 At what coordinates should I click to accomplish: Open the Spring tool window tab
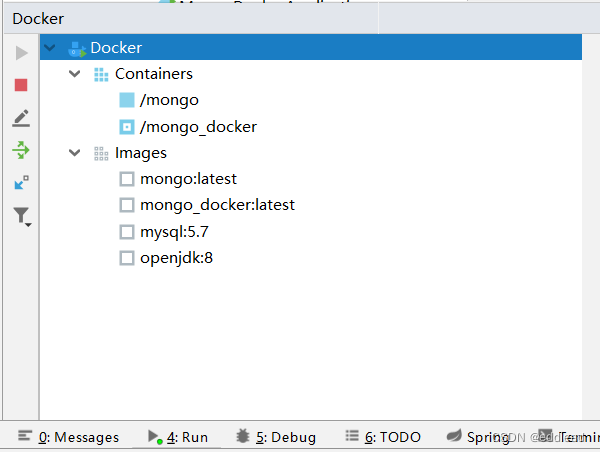478,437
